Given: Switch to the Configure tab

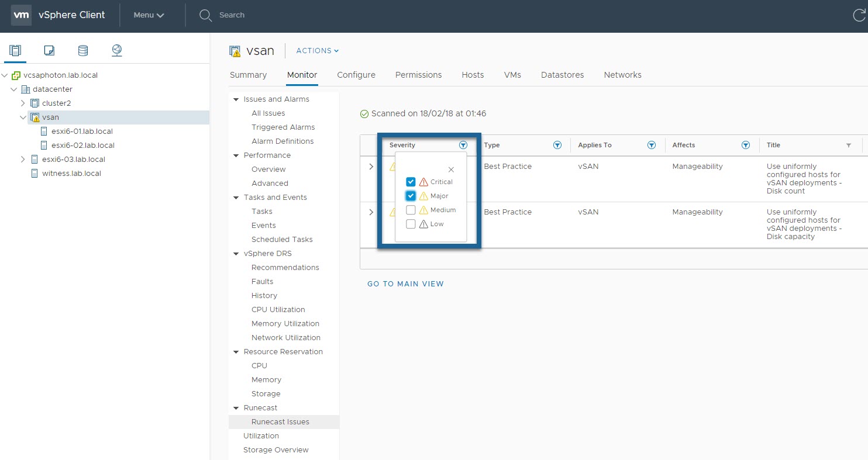Looking at the screenshot, I should pos(356,75).
